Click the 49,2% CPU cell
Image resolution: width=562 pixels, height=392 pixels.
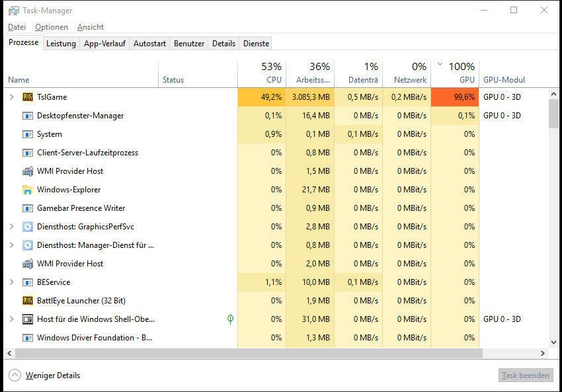click(x=262, y=97)
